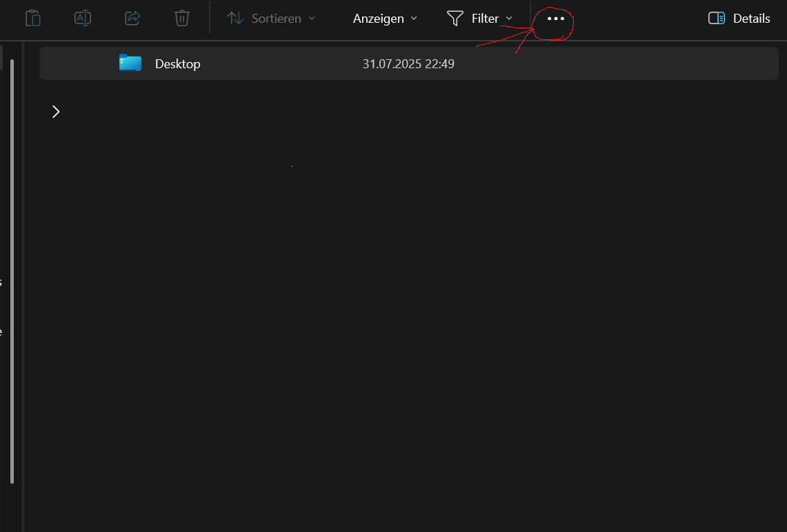Click the Rename icon in toolbar

pos(82,18)
